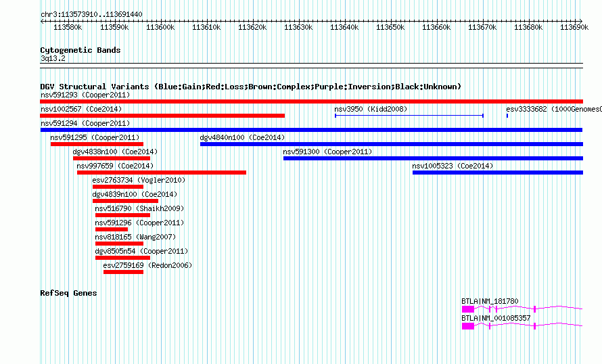This screenshot has height=364, width=602.
Task: Click the 113680k ruler tick label
Action: 528,28
